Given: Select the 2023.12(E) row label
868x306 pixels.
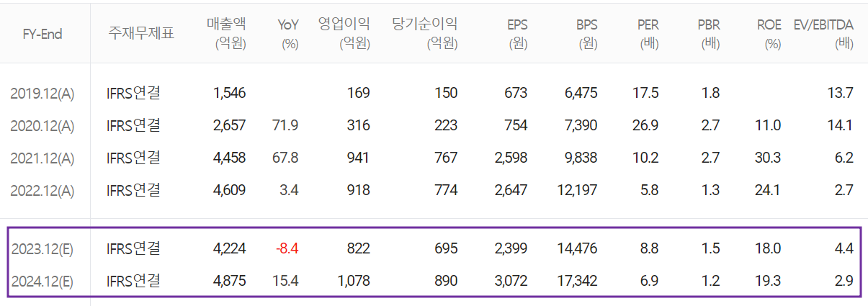Looking at the screenshot, I should coord(42,249).
